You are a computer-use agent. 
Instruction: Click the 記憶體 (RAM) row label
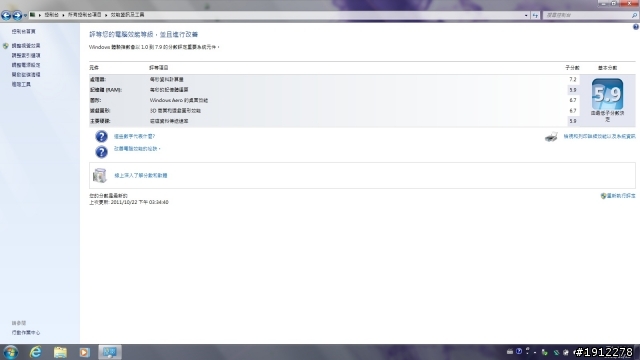click(106, 90)
